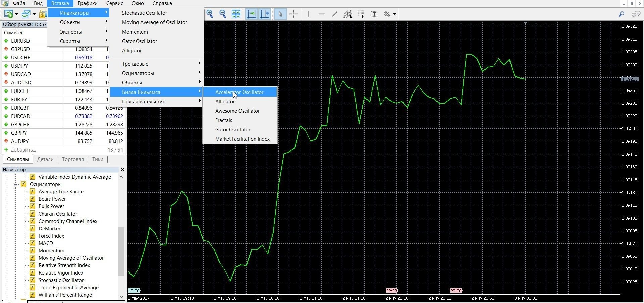Select the crosshair cursor tool
This screenshot has width=644, height=303.
[293, 14]
